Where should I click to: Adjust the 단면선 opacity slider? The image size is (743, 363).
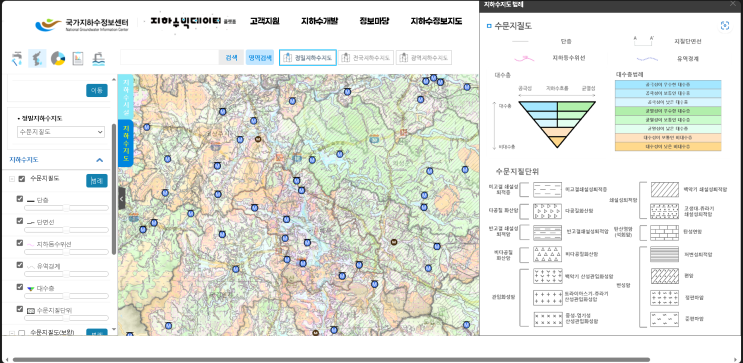tap(66, 230)
